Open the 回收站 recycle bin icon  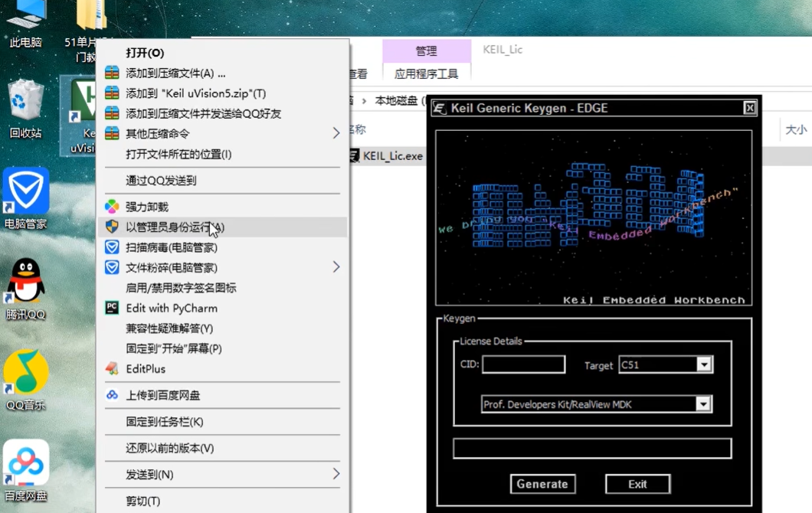point(25,109)
